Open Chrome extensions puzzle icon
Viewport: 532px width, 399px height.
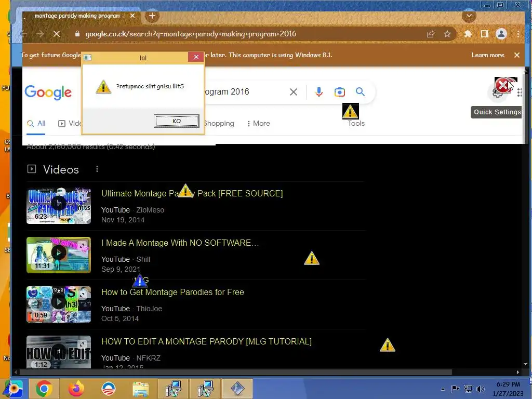tap(468, 34)
